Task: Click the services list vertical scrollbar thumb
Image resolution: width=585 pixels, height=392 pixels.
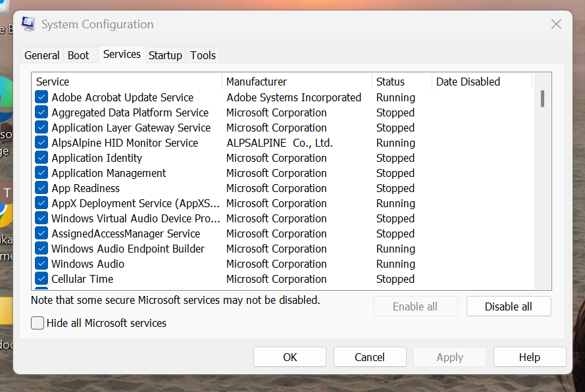Action: click(542, 99)
